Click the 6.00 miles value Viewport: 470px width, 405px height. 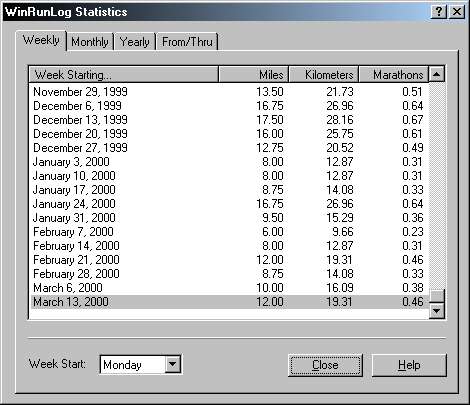tap(273, 232)
